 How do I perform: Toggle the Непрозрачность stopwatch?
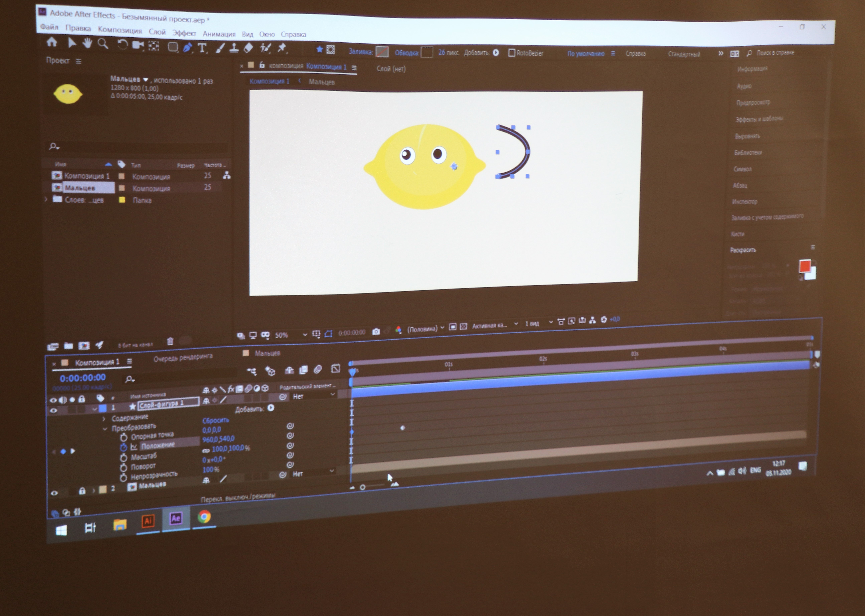[x=123, y=478]
